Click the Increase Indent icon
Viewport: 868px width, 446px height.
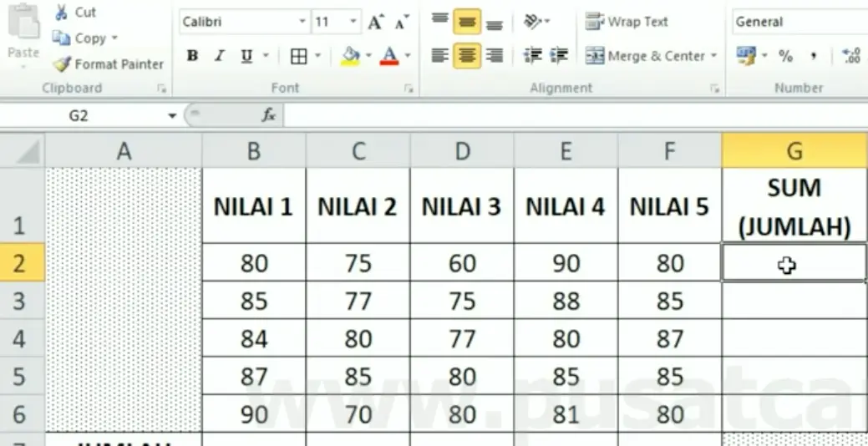point(559,56)
